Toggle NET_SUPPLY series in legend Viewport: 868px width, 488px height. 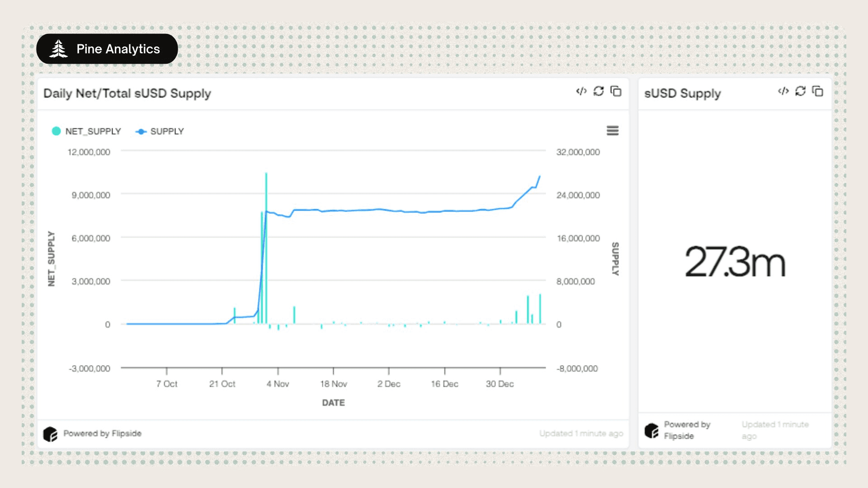[x=86, y=131]
